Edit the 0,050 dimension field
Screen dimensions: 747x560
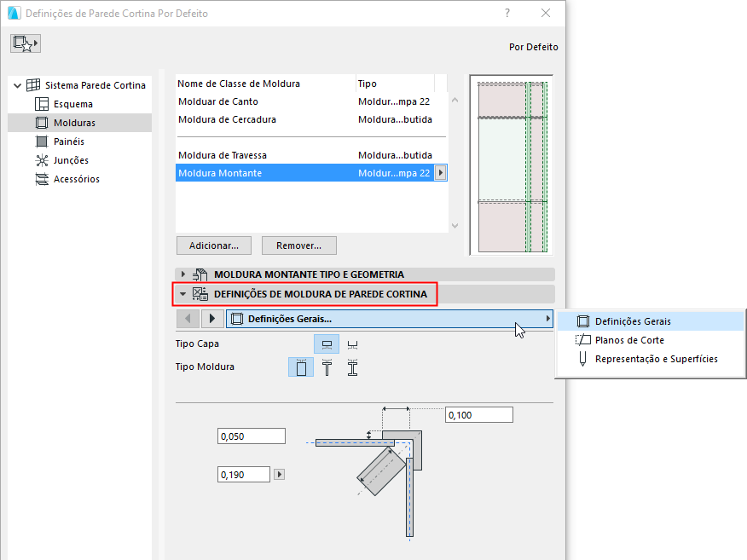coord(252,436)
